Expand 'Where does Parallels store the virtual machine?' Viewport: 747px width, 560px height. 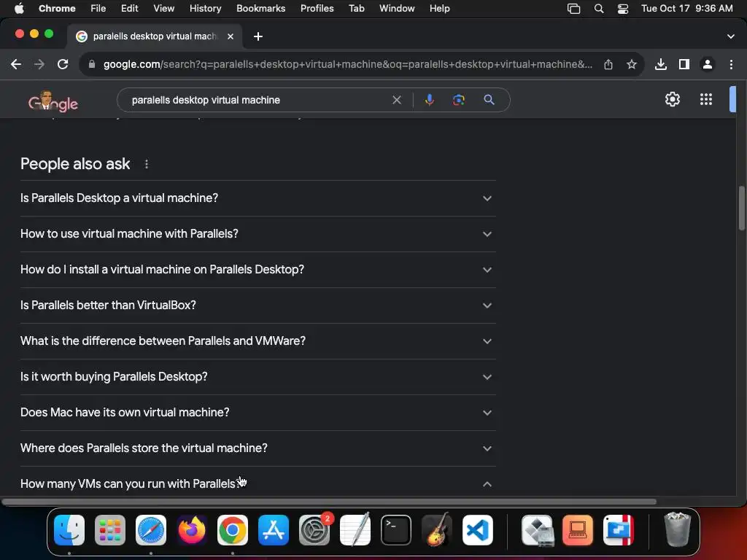point(258,448)
